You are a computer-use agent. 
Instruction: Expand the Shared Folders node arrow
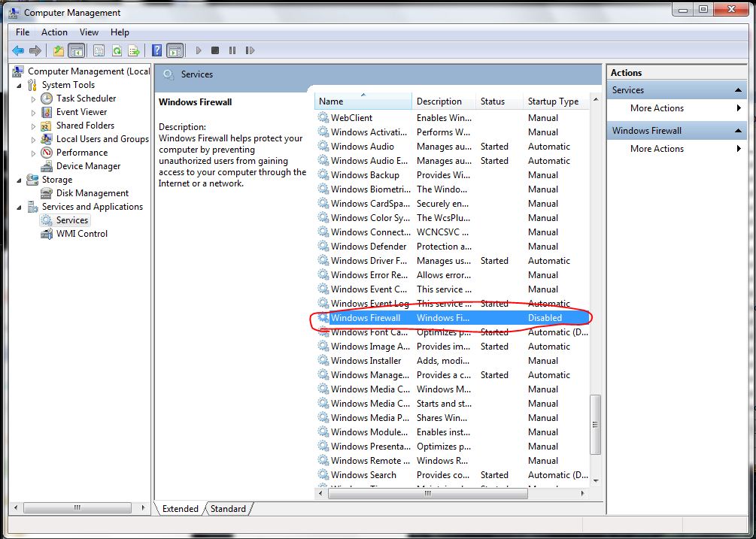click(x=33, y=126)
